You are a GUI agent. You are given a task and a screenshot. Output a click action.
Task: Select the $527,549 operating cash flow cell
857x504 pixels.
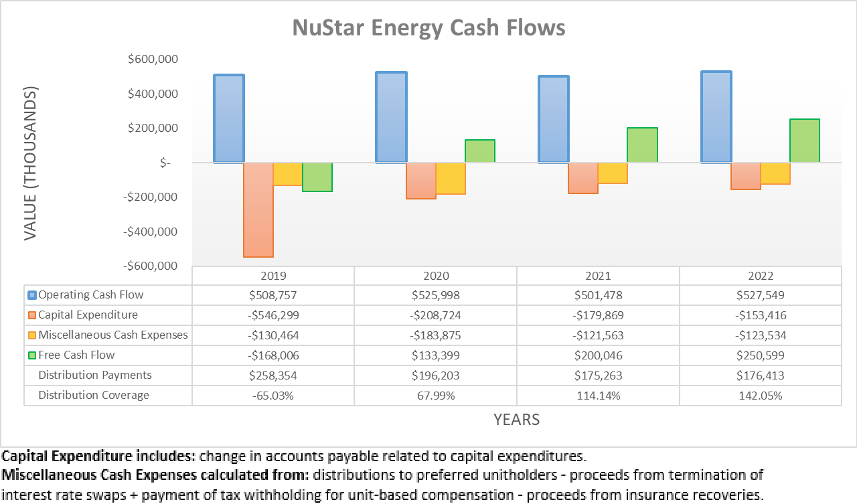point(760,295)
